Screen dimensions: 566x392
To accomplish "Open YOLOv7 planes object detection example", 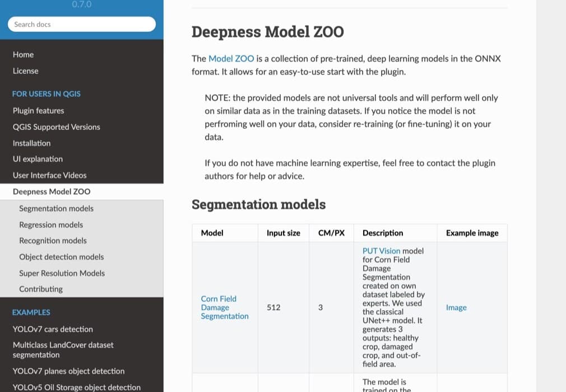I will [x=68, y=371].
